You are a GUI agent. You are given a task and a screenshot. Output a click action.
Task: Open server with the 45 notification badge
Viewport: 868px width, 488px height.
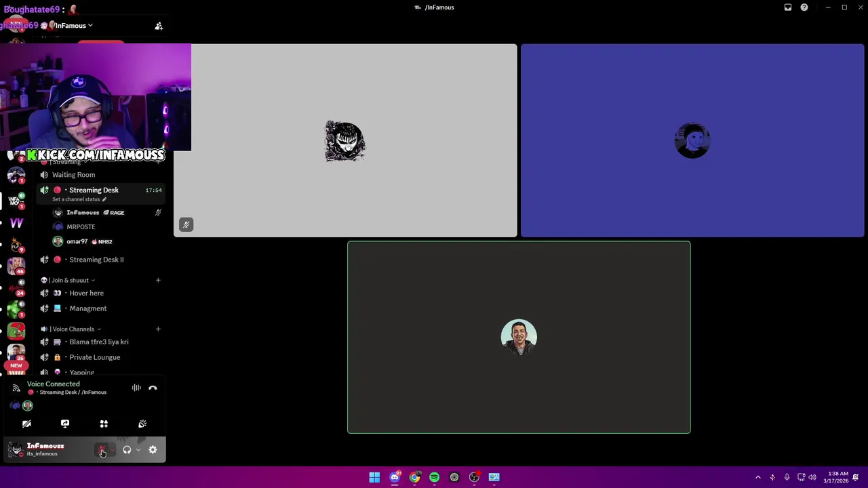point(16,266)
